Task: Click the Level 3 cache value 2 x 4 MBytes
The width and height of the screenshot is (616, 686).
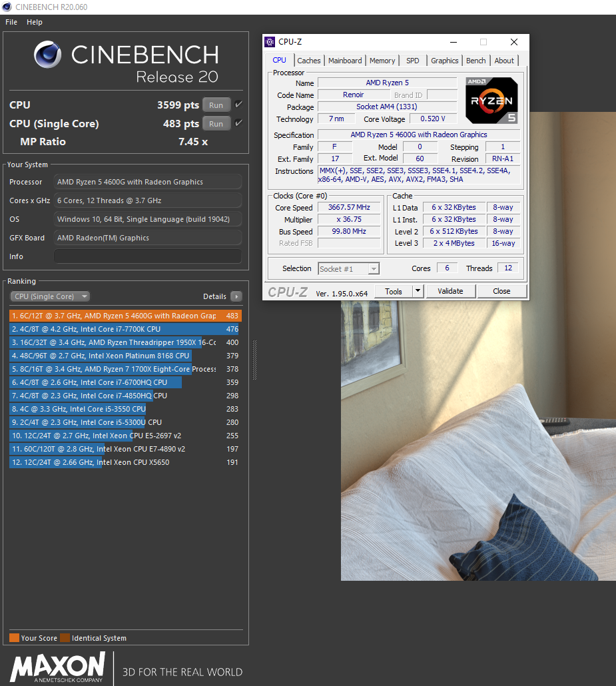Action: [454, 243]
